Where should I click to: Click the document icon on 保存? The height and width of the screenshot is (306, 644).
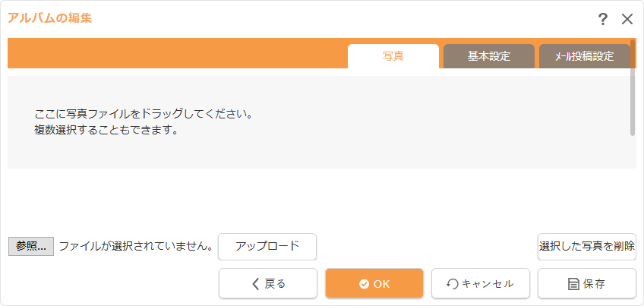click(x=574, y=284)
